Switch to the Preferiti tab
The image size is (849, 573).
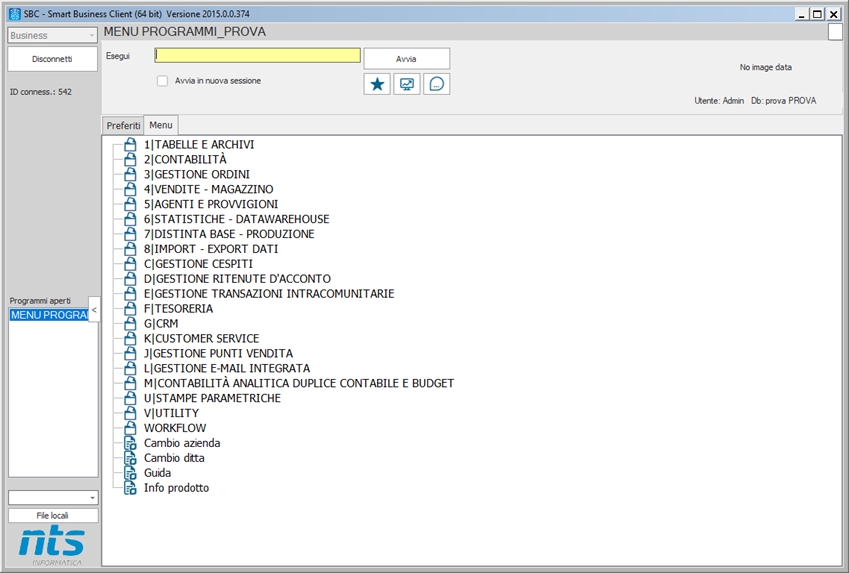click(x=123, y=125)
